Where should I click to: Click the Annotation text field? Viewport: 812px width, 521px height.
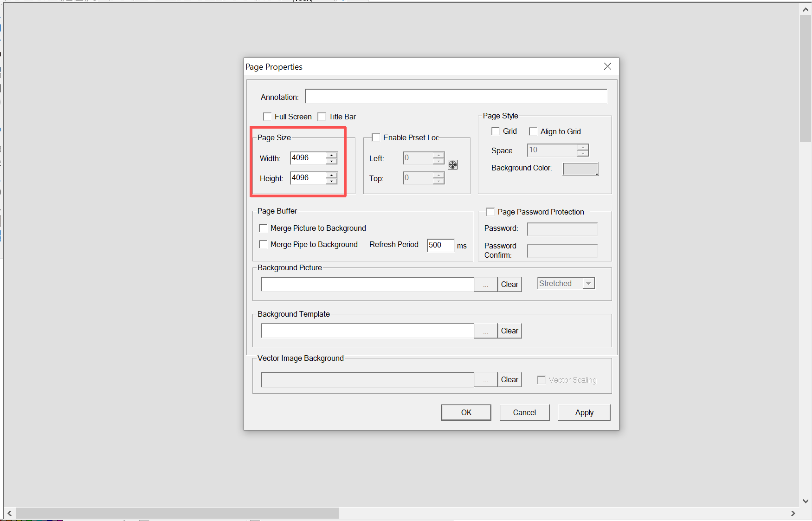coord(456,97)
